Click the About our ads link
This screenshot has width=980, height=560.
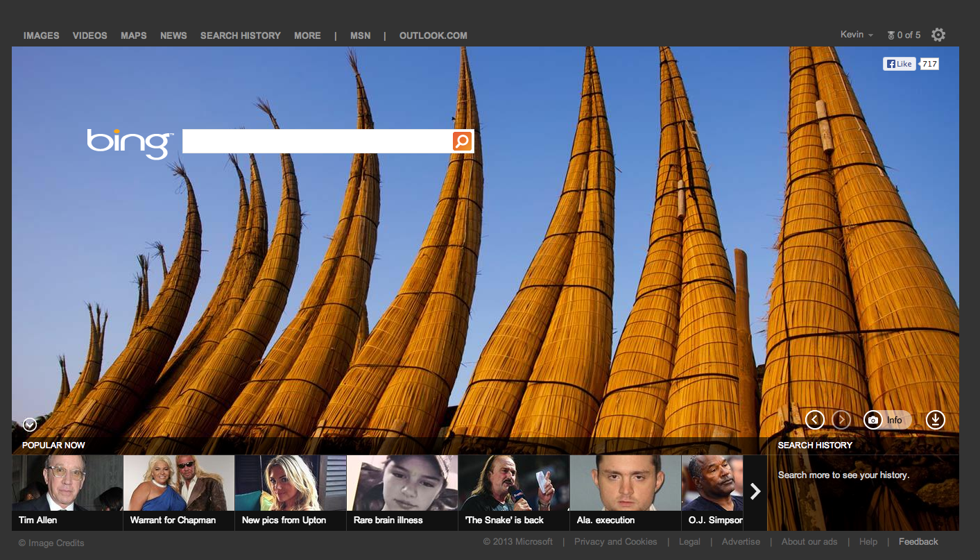coord(809,541)
